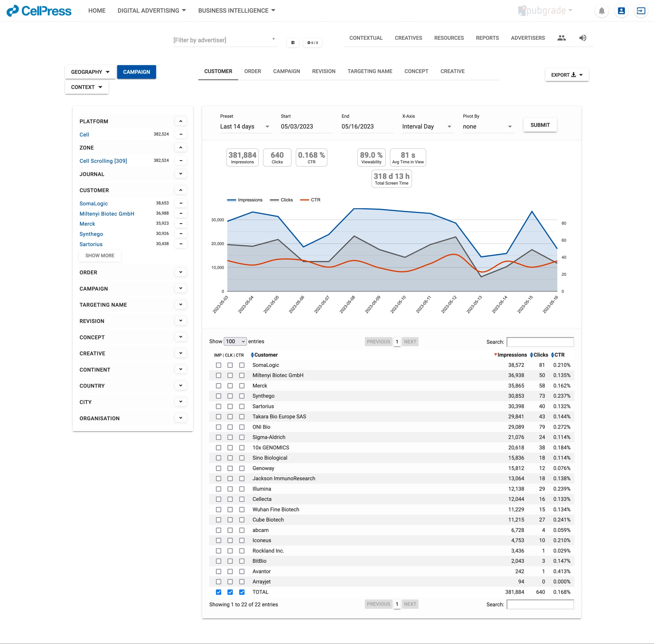The width and height of the screenshot is (654, 644).
Task: Open the notifications bell icon
Action: 602,11
